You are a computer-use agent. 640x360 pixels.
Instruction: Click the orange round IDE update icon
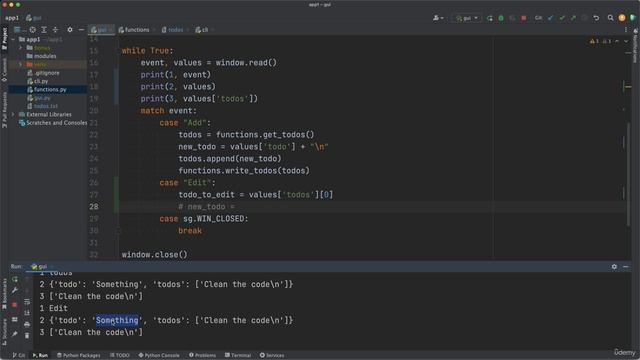tap(622, 18)
